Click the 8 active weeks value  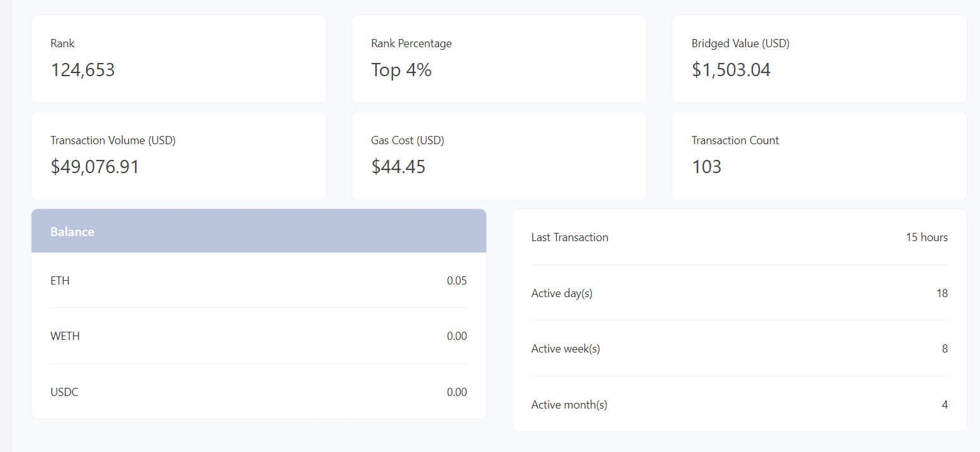[945, 348]
